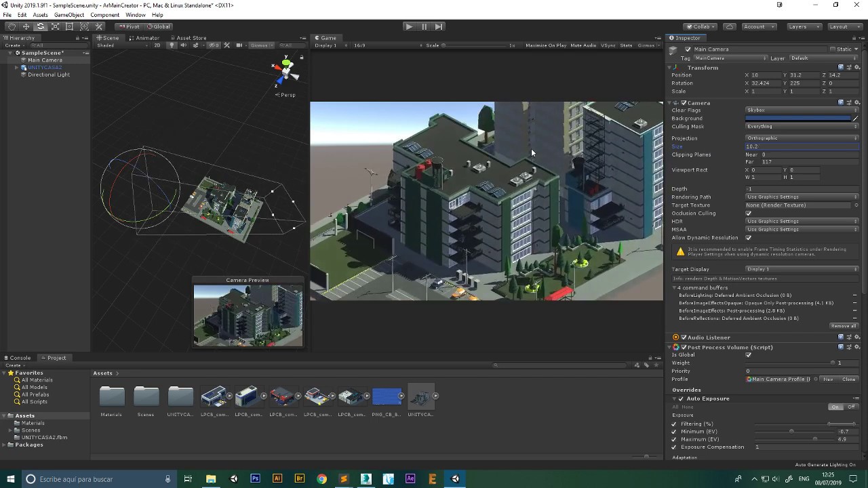Toggle scene audio icon in Scene view
The width and height of the screenshot is (868, 488).
183,45
